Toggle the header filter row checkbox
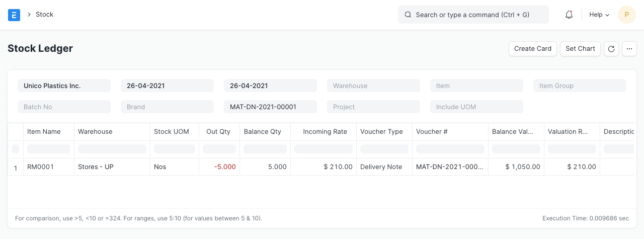This screenshot has width=644, height=239. pyautogui.click(x=16, y=149)
